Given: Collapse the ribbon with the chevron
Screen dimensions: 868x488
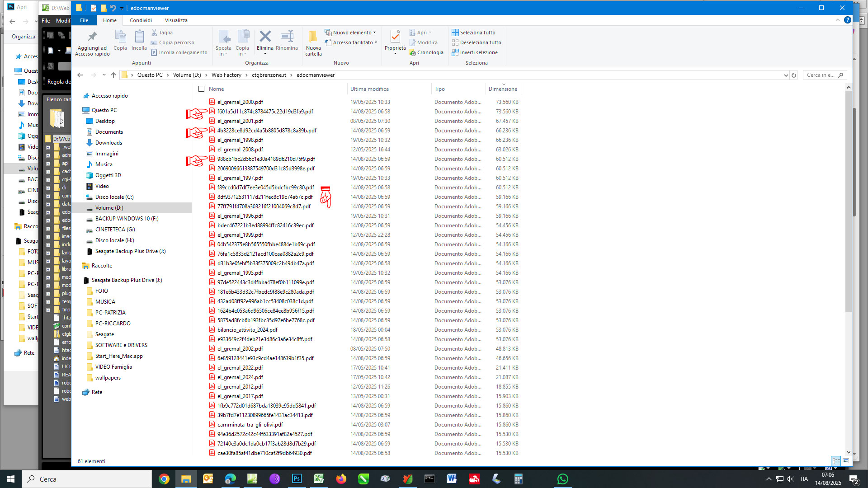Looking at the screenshot, I should click(x=838, y=20).
